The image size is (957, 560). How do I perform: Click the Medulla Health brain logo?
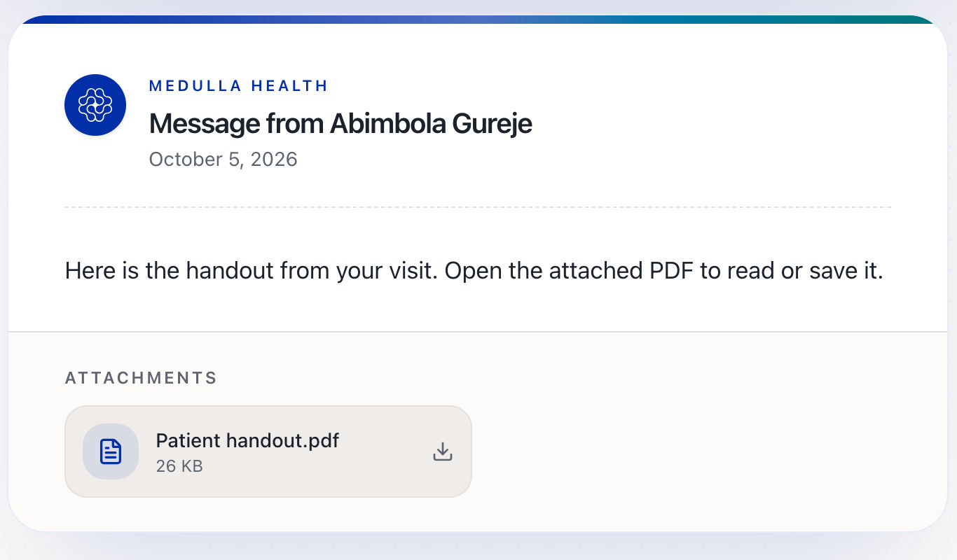tap(95, 105)
